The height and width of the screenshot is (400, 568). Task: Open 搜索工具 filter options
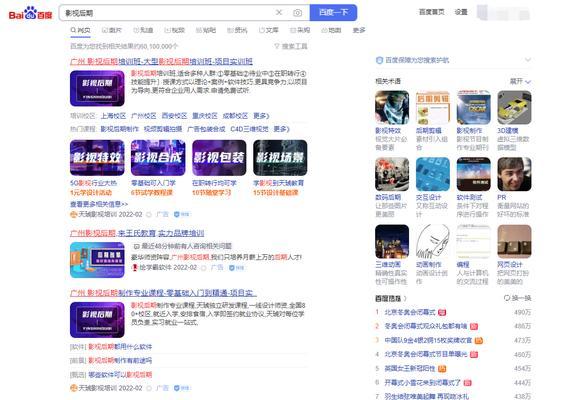[291, 46]
